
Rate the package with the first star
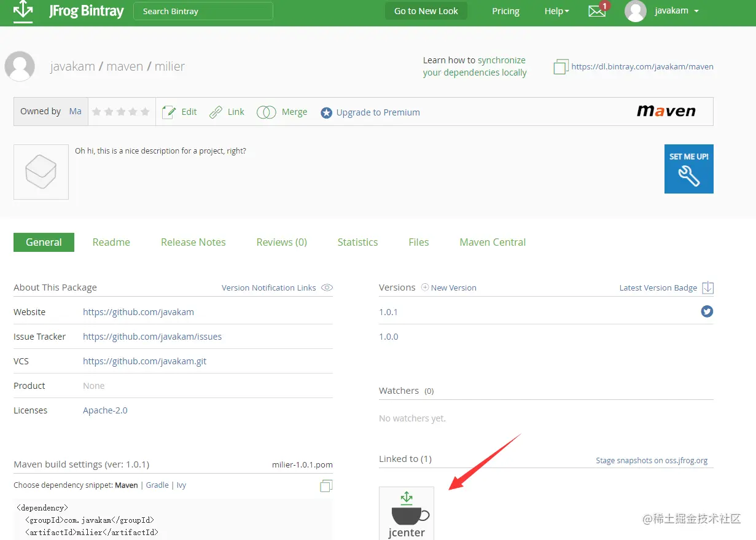click(96, 112)
